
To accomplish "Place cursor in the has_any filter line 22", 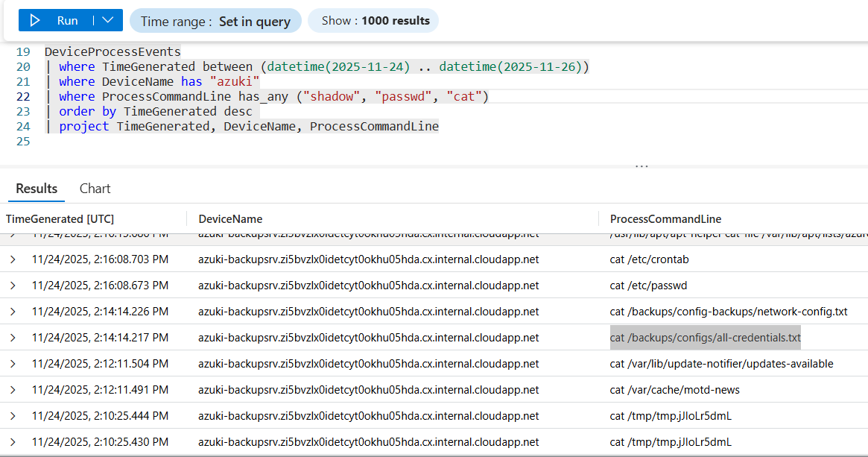I will click(267, 96).
